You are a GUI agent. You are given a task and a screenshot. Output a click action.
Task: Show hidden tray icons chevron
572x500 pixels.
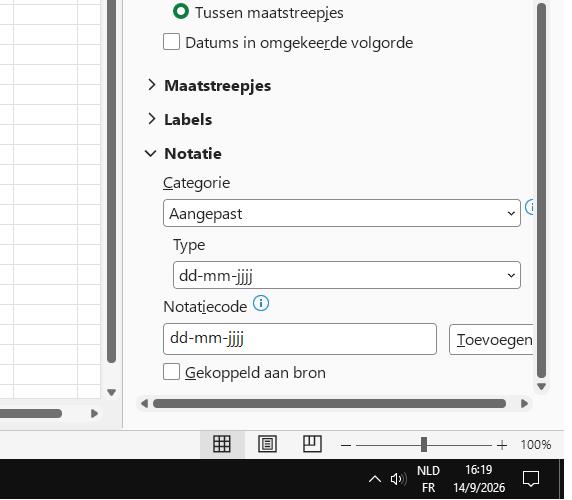pos(375,479)
